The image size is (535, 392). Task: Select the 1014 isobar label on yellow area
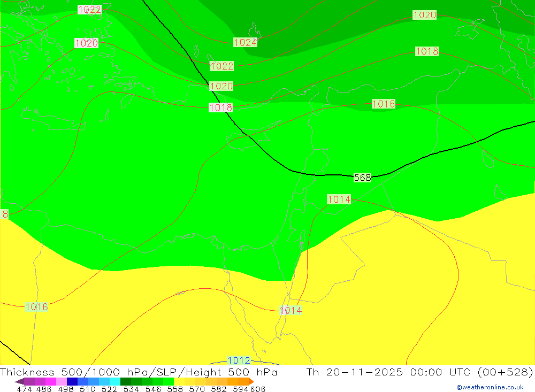[291, 311]
